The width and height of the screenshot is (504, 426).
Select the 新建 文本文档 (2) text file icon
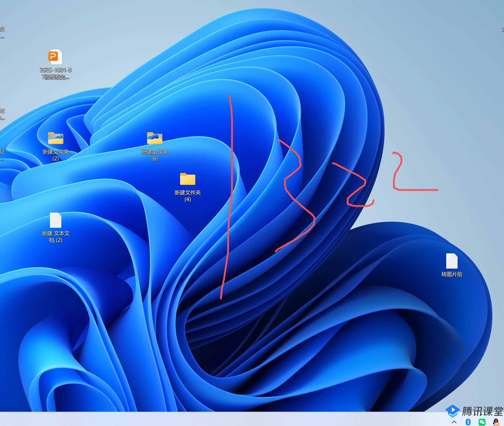[55, 220]
